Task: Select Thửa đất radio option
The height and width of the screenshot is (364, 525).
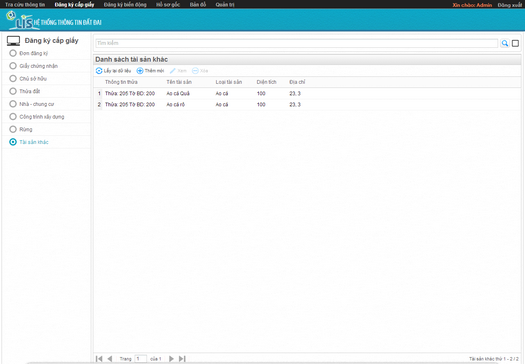Action: coord(13,91)
